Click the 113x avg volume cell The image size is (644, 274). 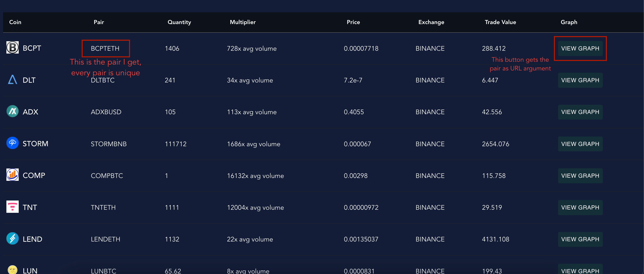point(252,112)
